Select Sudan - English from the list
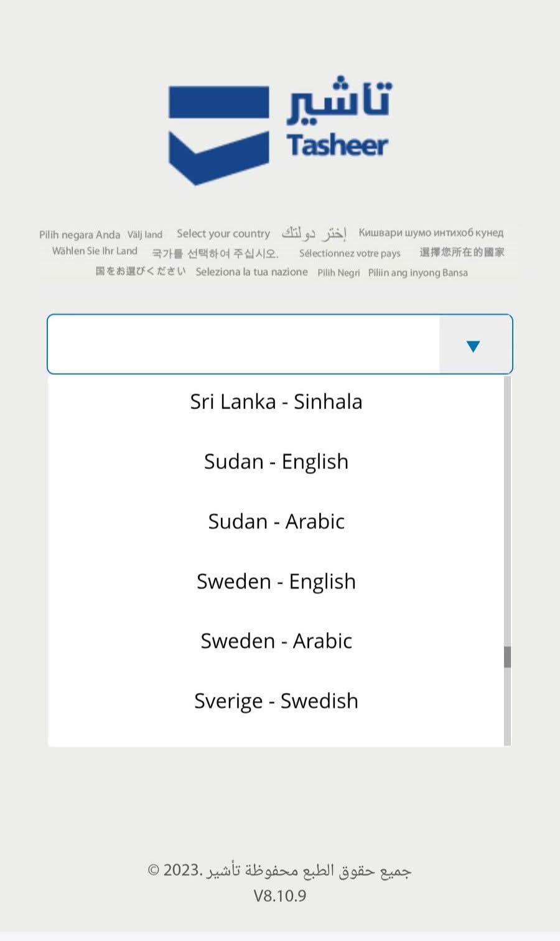560x941 pixels. tap(276, 461)
